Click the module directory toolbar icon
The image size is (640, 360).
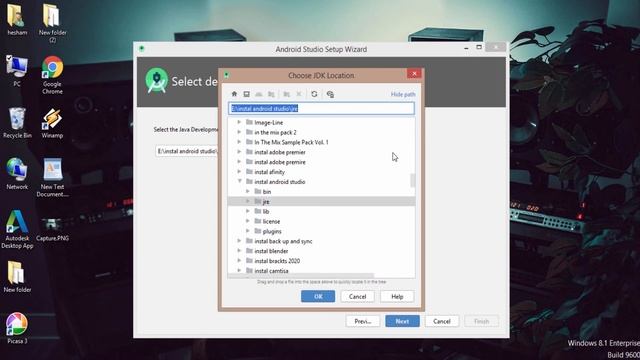(x=271, y=94)
